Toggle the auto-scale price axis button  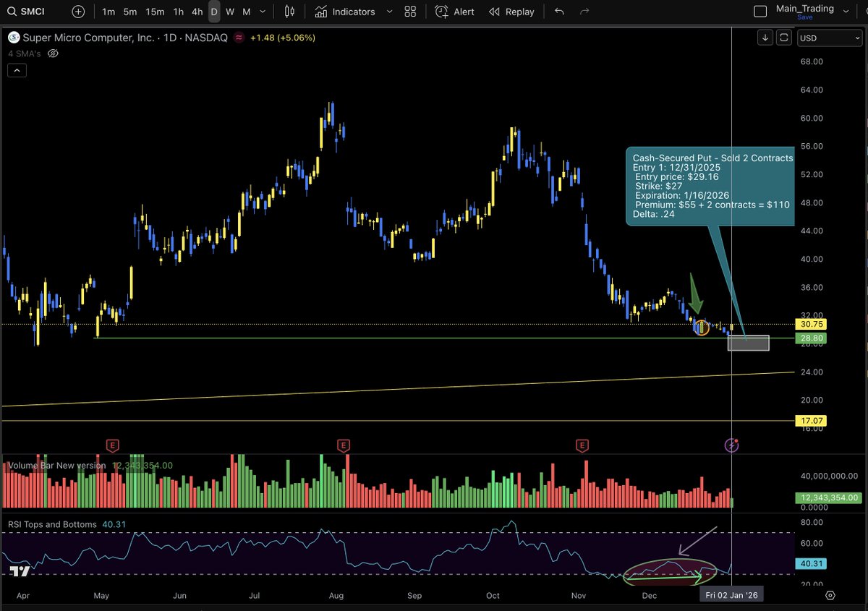point(783,38)
